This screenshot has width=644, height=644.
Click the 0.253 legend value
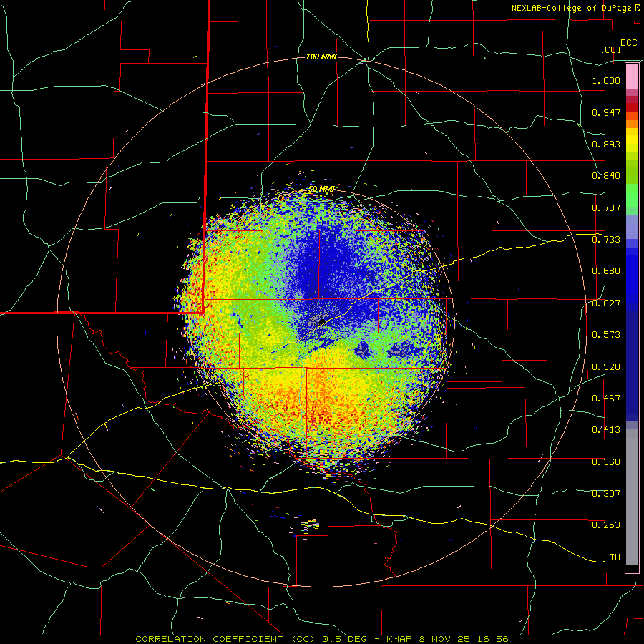(x=606, y=525)
